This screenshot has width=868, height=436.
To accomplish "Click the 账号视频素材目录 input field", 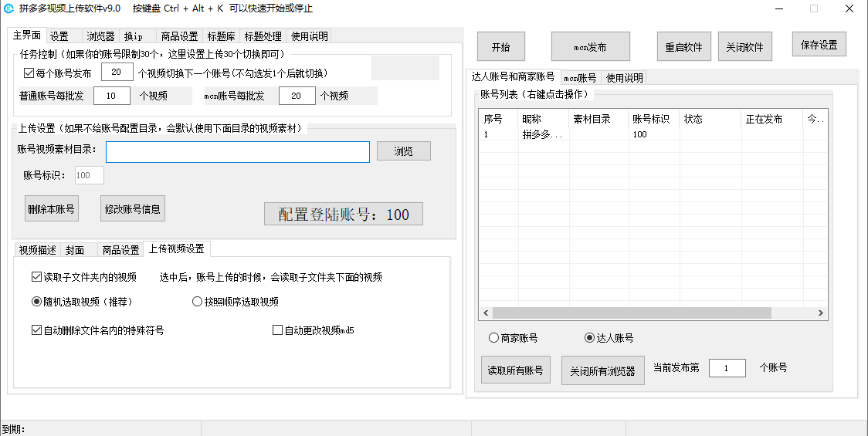I will (238, 152).
